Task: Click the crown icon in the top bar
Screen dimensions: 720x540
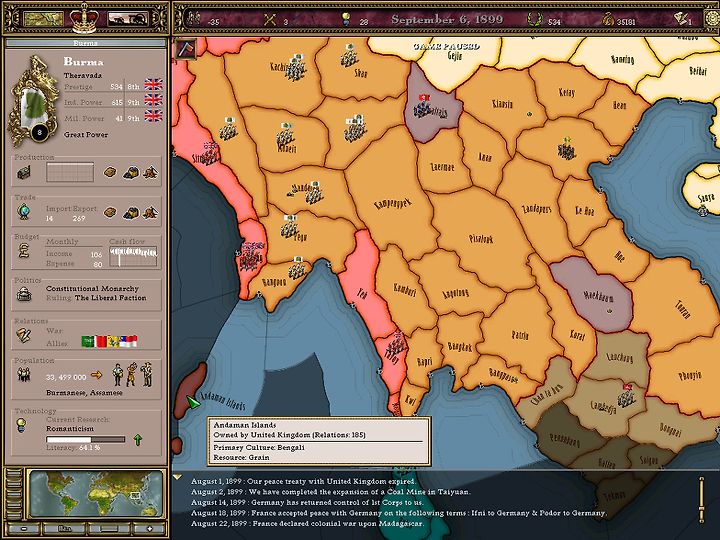Action: [x=84, y=17]
